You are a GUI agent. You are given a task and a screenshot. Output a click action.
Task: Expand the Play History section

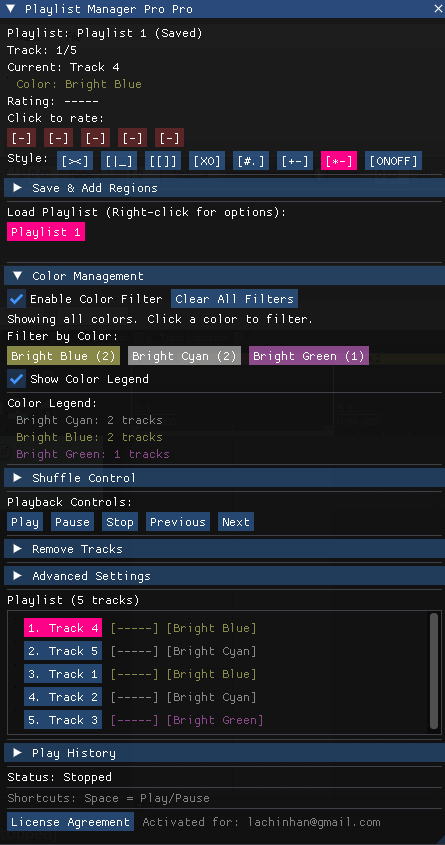pyautogui.click(x=224, y=753)
